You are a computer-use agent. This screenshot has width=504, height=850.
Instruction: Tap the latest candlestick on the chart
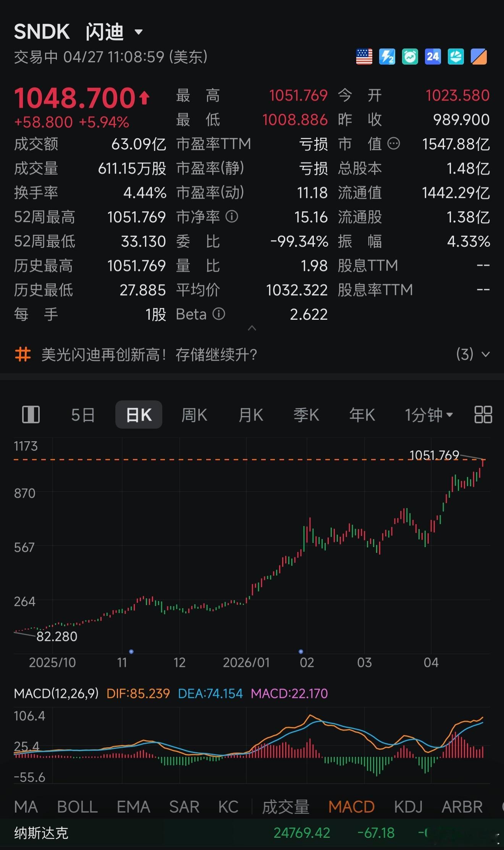[x=483, y=463]
